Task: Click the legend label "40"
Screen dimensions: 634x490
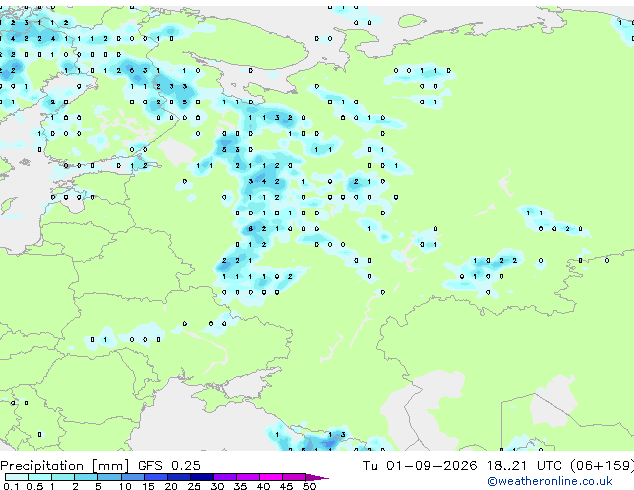Action: point(263,486)
